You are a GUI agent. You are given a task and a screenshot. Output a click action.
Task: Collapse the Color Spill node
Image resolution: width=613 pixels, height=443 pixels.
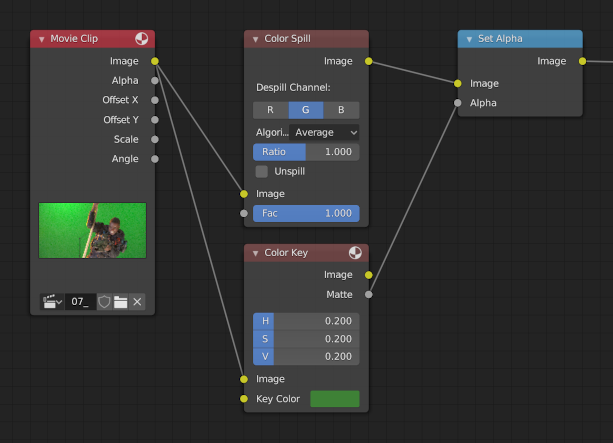pos(254,39)
